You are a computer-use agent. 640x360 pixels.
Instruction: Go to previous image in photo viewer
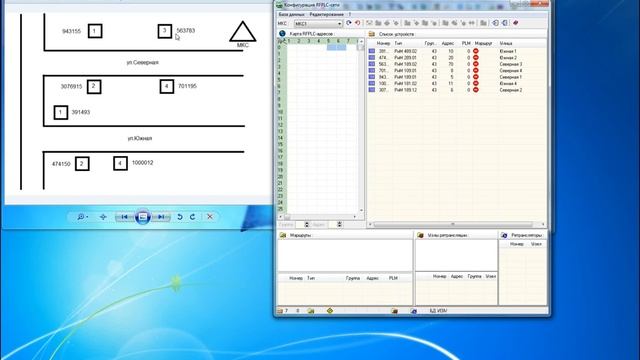point(124,217)
